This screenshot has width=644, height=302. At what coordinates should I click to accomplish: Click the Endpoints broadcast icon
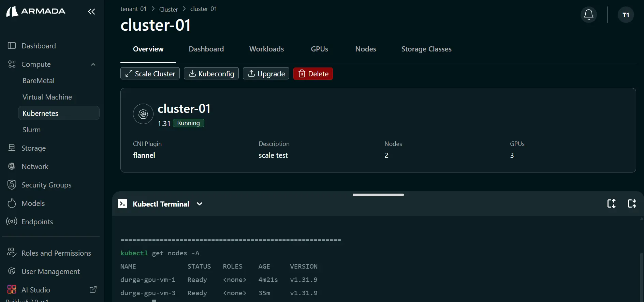click(x=12, y=222)
